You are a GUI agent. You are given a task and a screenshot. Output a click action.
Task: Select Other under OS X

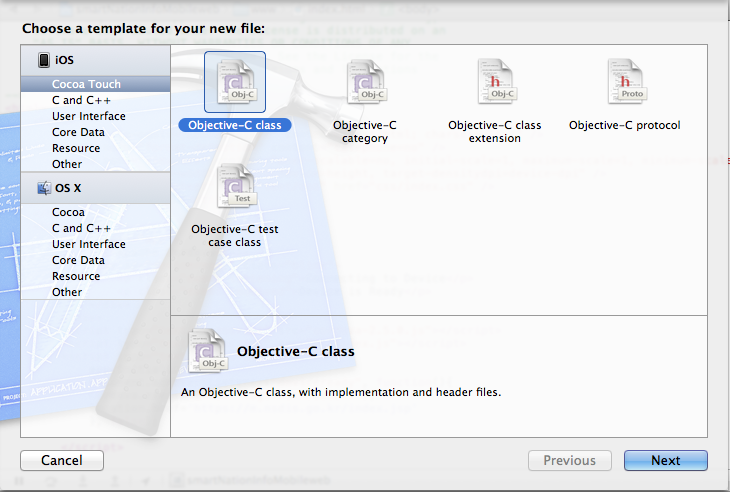click(95, 292)
